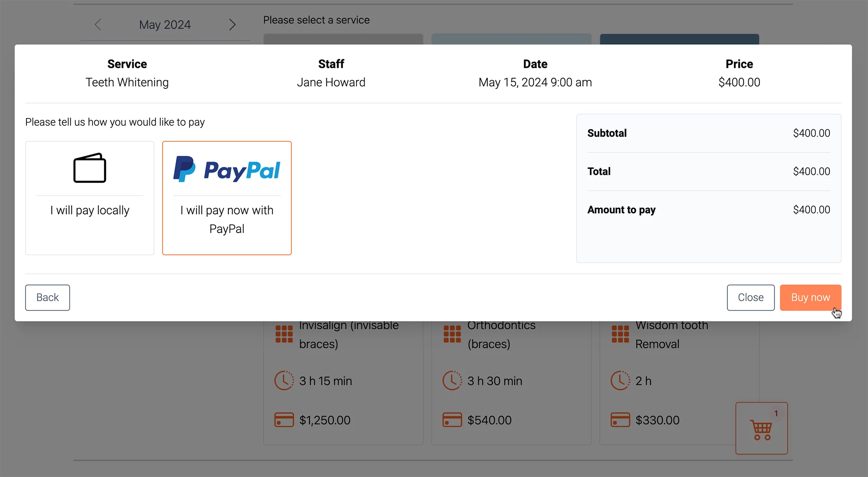Click the clock icon beside 3 h 15 min
Viewport: 868px width, 477px height.
[284, 381]
